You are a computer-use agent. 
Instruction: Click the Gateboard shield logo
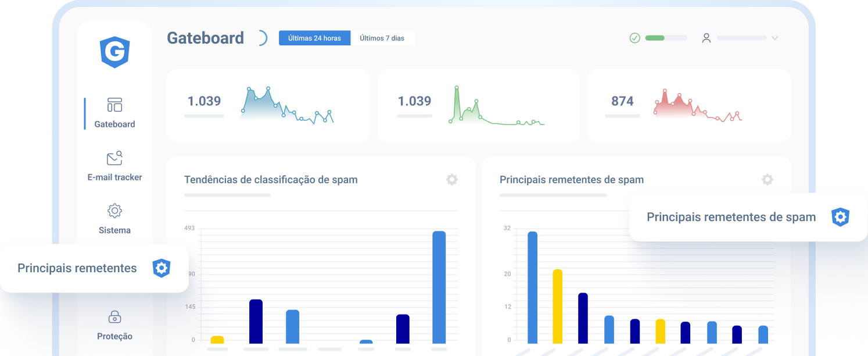(x=114, y=52)
